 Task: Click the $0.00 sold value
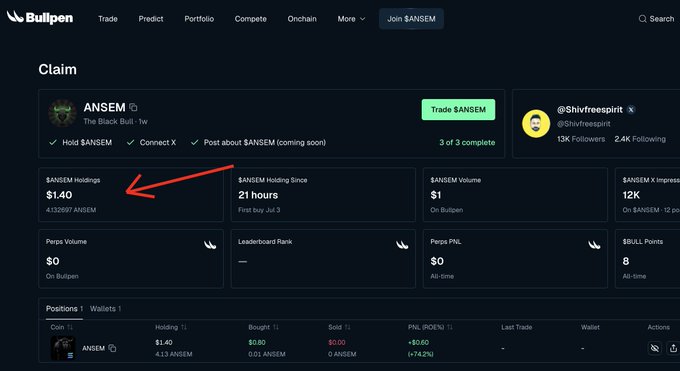click(x=337, y=342)
